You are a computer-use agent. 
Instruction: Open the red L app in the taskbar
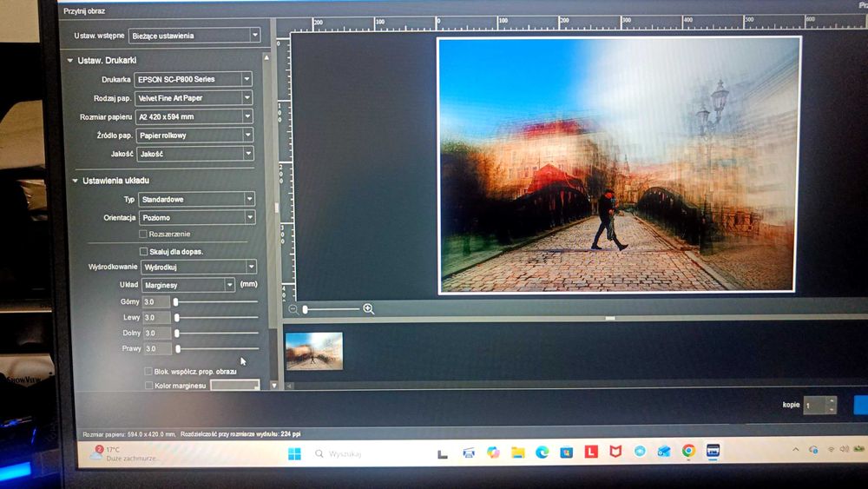coord(591,452)
